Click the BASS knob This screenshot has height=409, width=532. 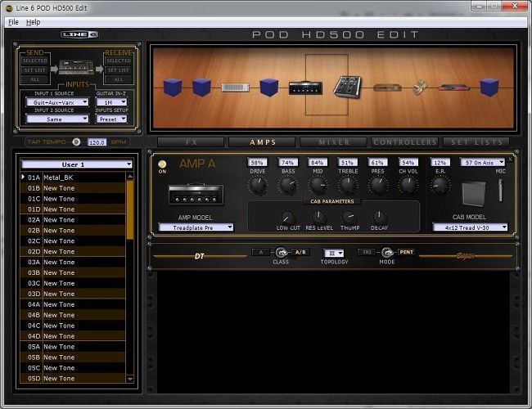pos(288,186)
